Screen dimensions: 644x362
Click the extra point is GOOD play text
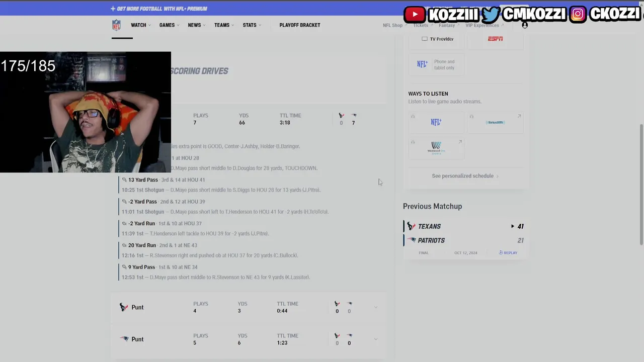(x=235, y=146)
